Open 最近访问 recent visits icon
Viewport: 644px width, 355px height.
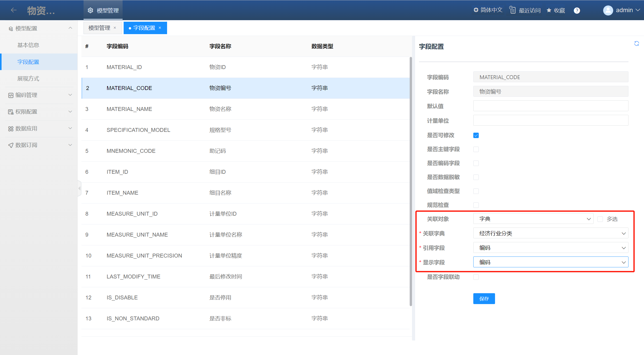click(512, 10)
